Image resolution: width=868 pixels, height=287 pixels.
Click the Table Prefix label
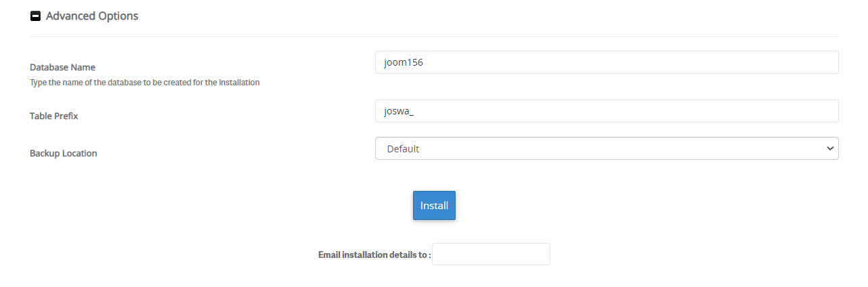point(54,116)
